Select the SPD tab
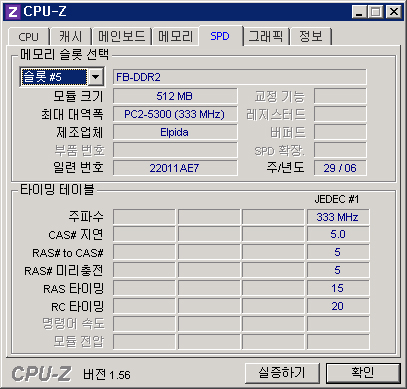Viewport: 407px width, 389px height. click(x=220, y=36)
